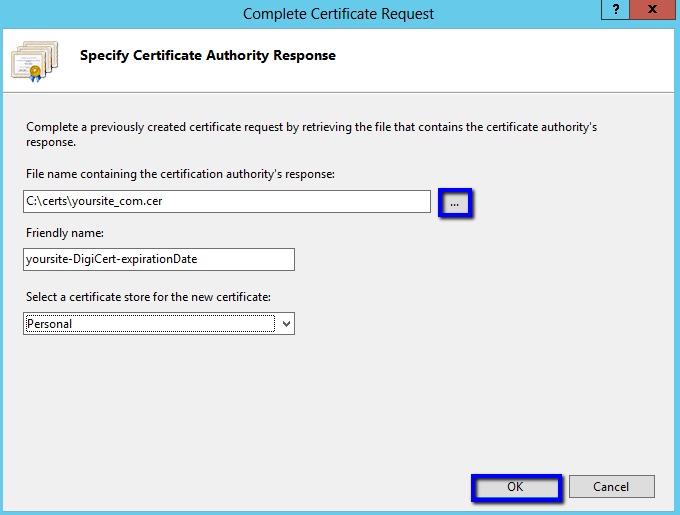Select the Personal certificate store combo box
This screenshot has height=515, width=680.
(150, 324)
